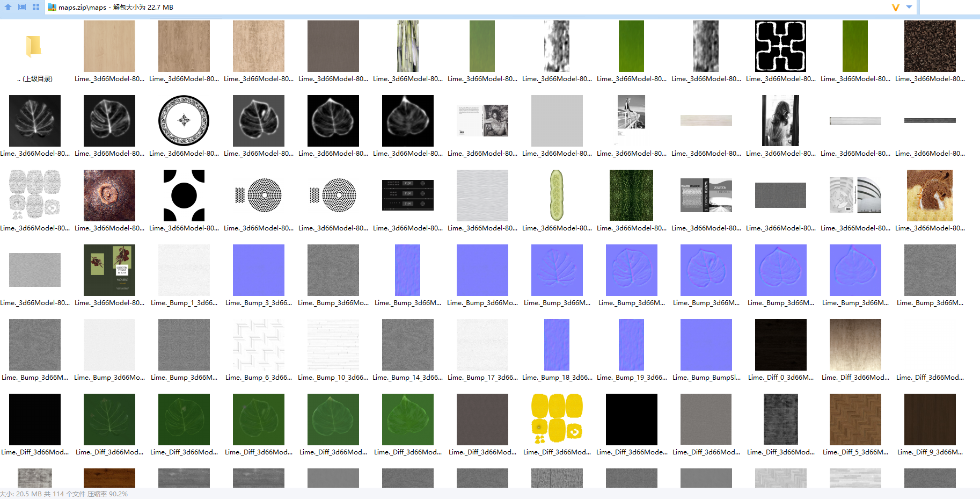Select the '..(上级目录)' label
This screenshot has width=980, height=499.
tap(35, 79)
